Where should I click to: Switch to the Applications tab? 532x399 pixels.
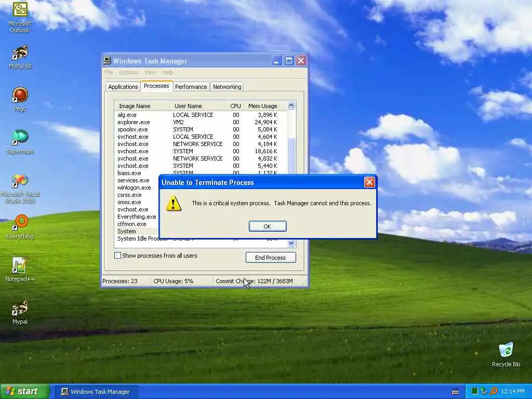(123, 87)
